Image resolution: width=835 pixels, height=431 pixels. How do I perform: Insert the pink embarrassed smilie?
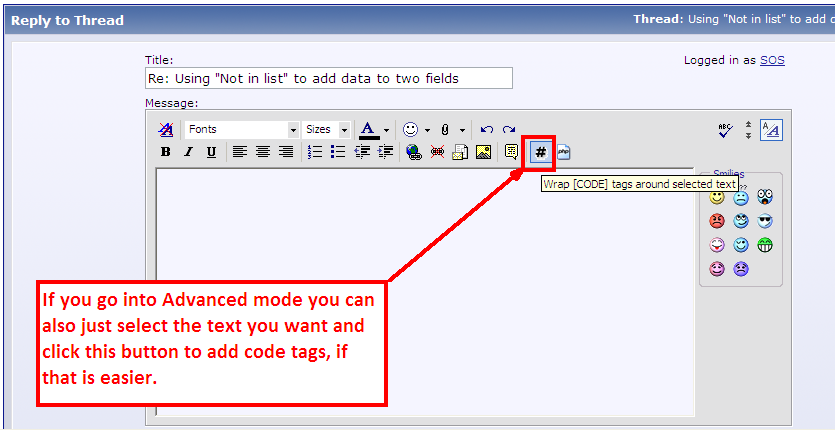point(717,269)
